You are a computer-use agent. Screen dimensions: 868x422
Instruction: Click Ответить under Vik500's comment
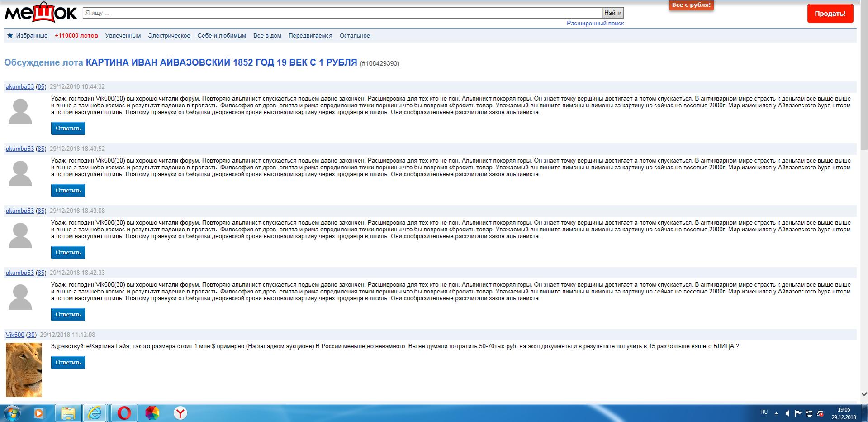[68, 363]
